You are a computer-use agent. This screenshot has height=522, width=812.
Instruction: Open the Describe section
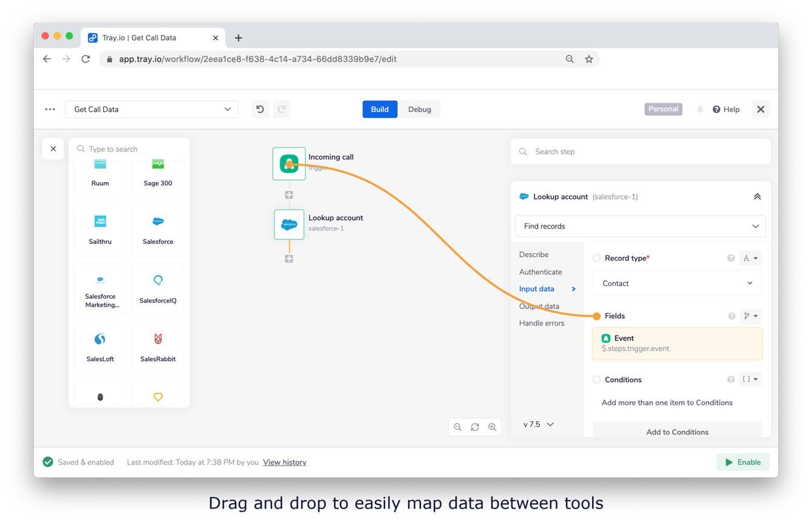pos(534,254)
